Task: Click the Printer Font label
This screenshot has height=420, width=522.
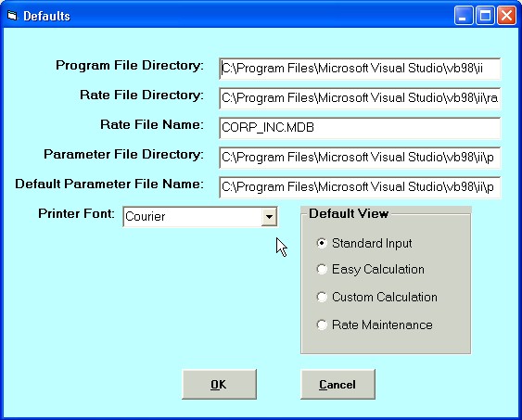Action: point(76,213)
